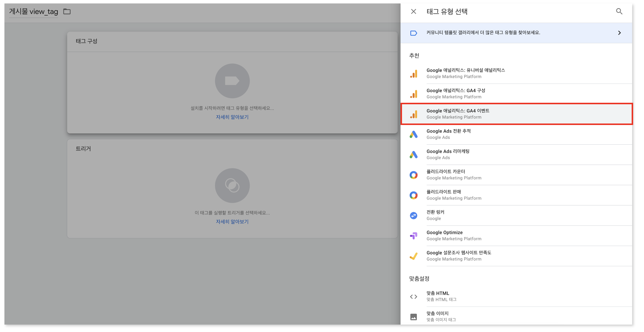Click Universal Analytics bar chart icon
The height and width of the screenshot is (332, 644).
tap(414, 74)
